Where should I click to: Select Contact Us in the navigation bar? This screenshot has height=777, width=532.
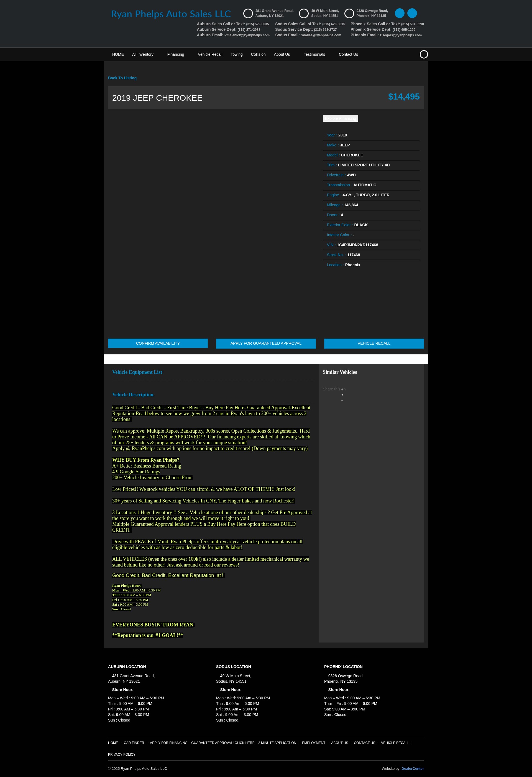tap(348, 55)
